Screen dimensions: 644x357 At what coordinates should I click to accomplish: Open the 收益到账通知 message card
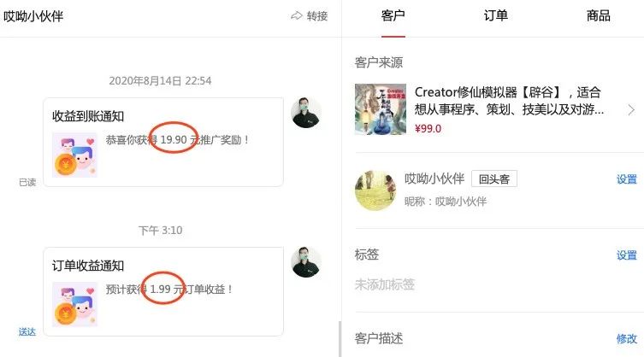coord(163,142)
